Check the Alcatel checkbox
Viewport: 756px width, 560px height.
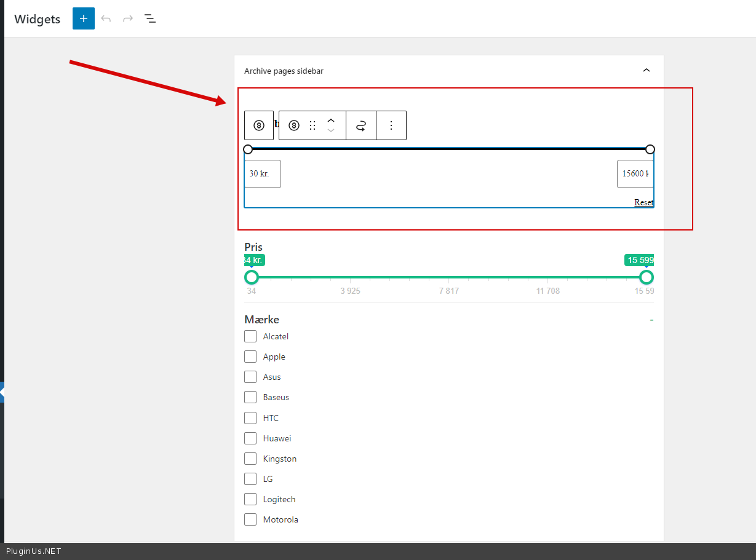click(x=250, y=336)
